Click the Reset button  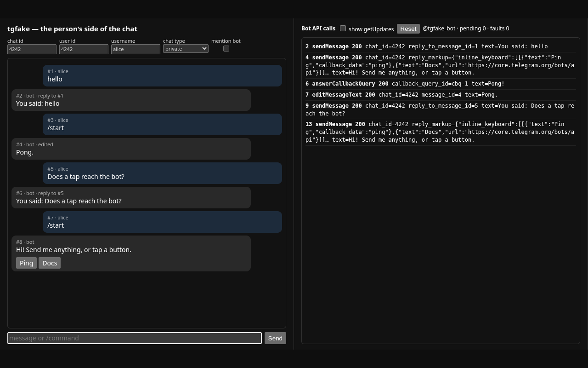(x=408, y=29)
